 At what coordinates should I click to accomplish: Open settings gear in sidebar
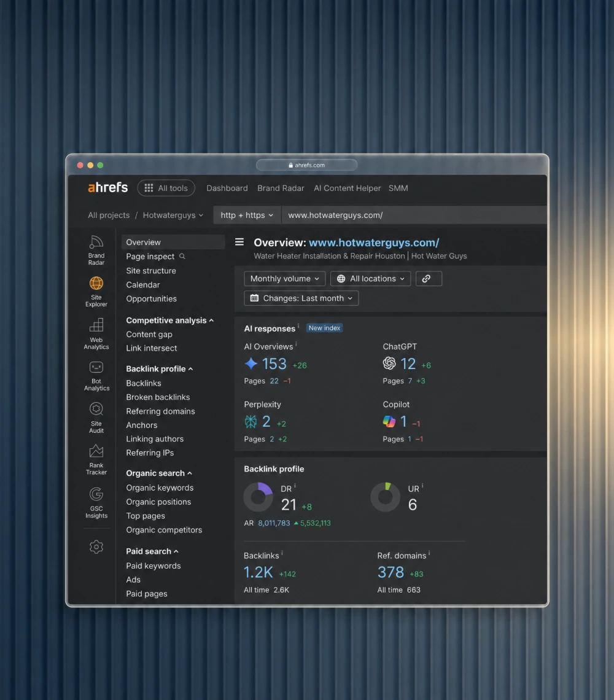pos(96,547)
